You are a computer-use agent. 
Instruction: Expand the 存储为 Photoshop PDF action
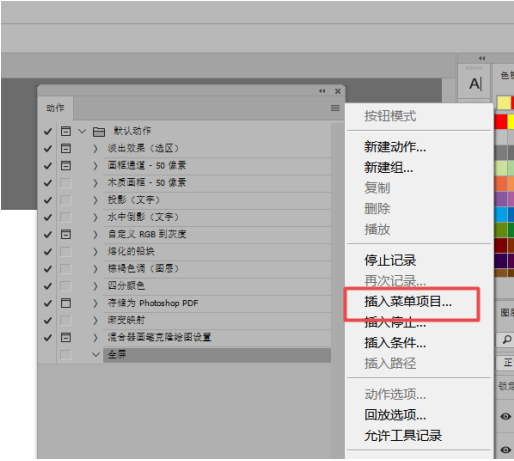click(95, 303)
